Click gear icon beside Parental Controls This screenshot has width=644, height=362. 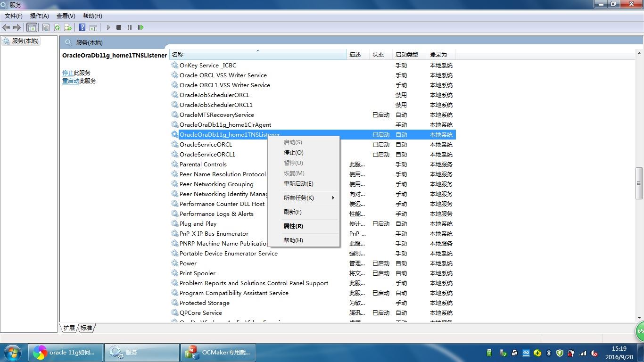tap(175, 165)
